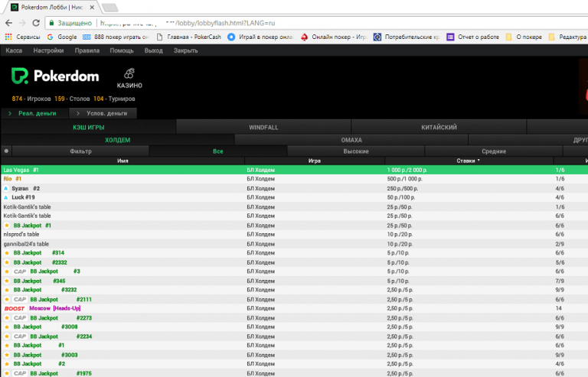Go back with browser back arrow

[8, 23]
